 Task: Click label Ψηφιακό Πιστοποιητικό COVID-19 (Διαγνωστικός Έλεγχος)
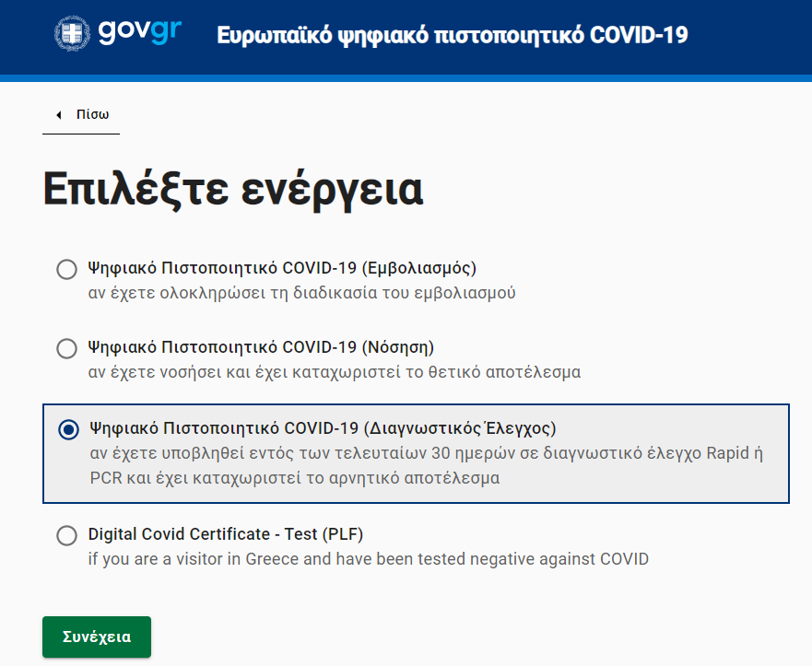(323, 428)
